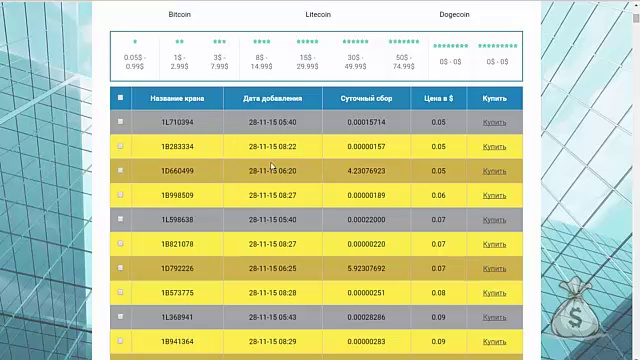Click Купить link for faucet 1L710394

click(x=494, y=122)
